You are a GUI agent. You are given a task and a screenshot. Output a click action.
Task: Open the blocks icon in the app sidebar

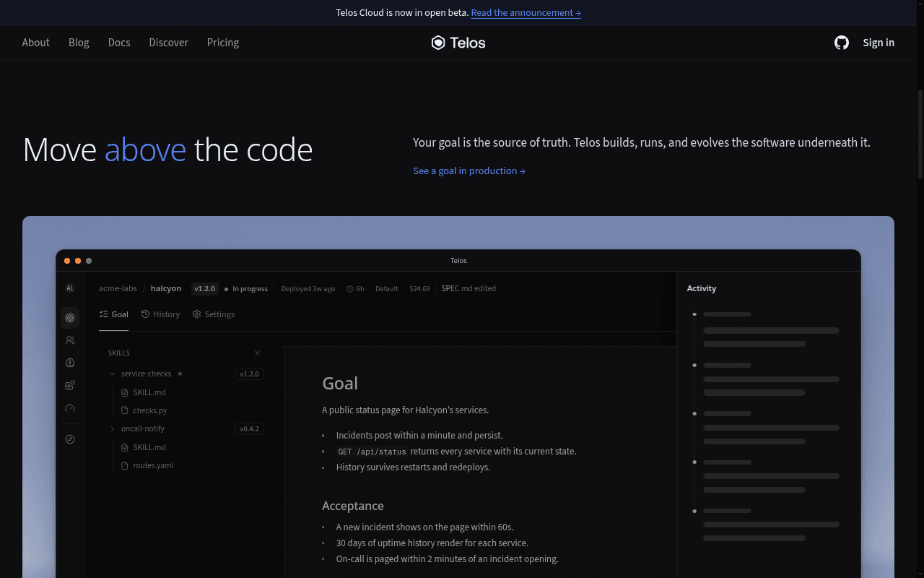point(70,386)
